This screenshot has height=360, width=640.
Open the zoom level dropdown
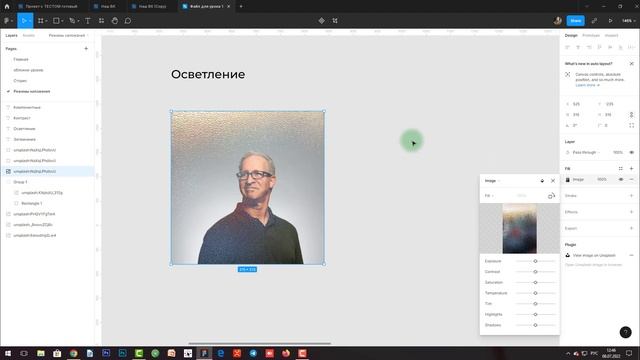[629, 21]
